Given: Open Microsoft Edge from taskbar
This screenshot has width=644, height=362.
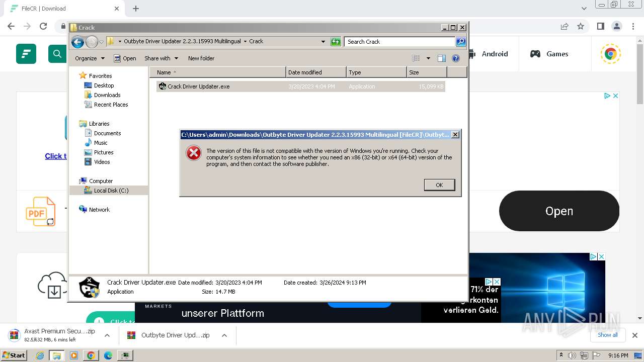Looking at the screenshot, I should (x=108, y=355).
